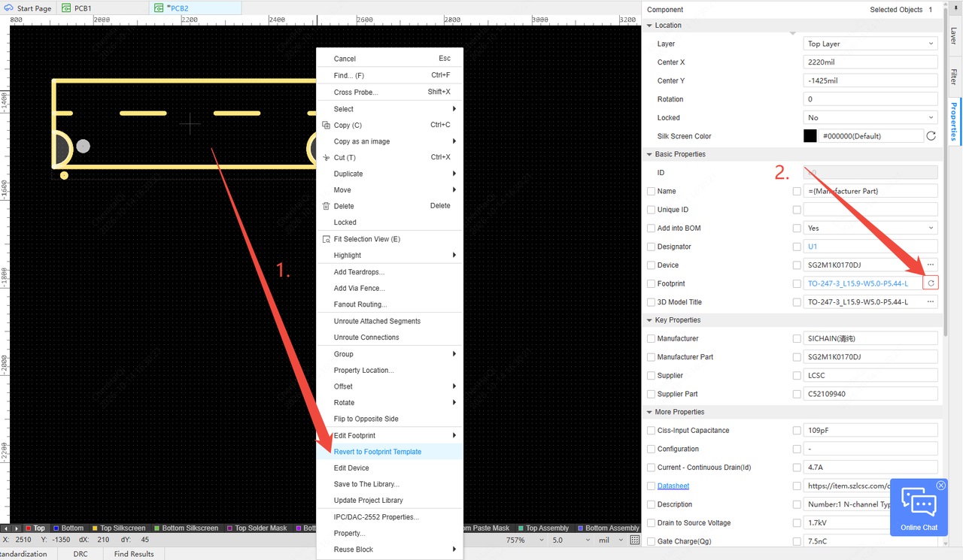Image resolution: width=963 pixels, height=560 pixels.
Task: Choose Fit Selection View (E)
Action: (x=390, y=239)
